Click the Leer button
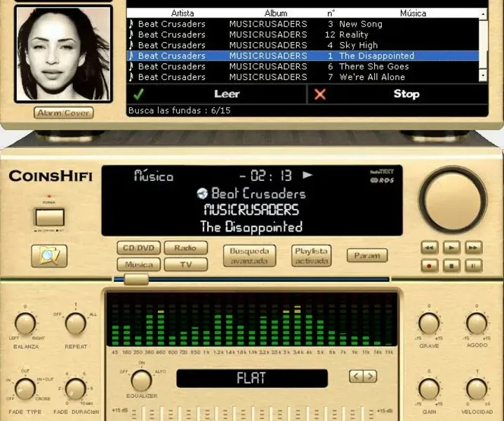The image size is (504, 421). coord(216,94)
